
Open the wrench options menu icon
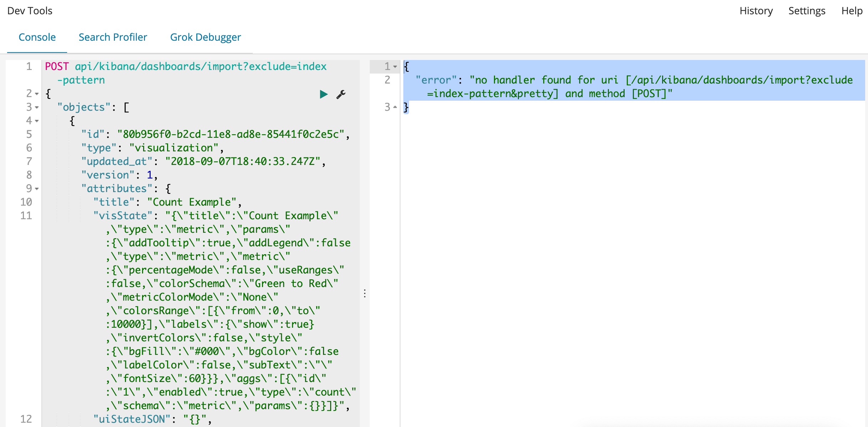click(341, 94)
